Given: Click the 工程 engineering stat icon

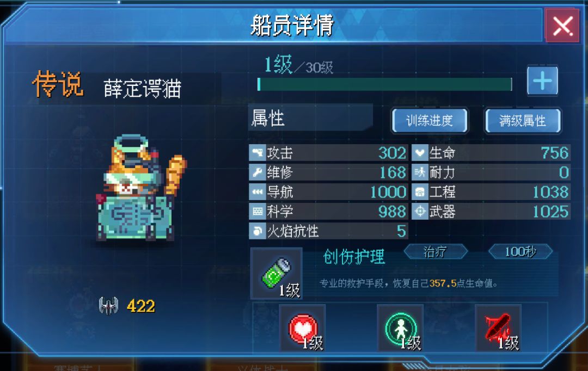Looking at the screenshot, I should click(x=420, y=192).
